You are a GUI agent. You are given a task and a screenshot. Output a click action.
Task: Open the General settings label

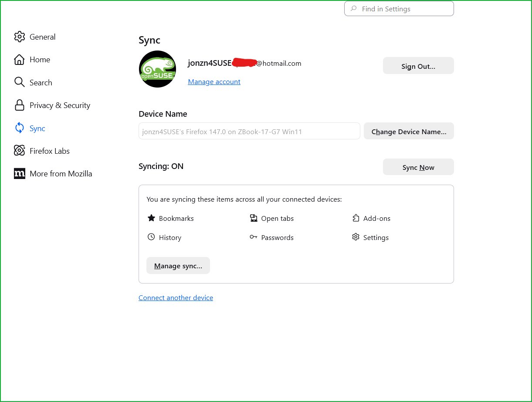pyautogui.click(x=43, y=37)
